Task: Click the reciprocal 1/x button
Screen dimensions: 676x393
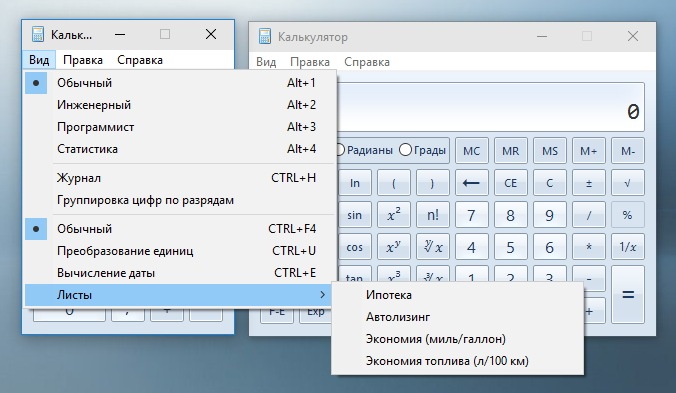Action: point(628,246)
